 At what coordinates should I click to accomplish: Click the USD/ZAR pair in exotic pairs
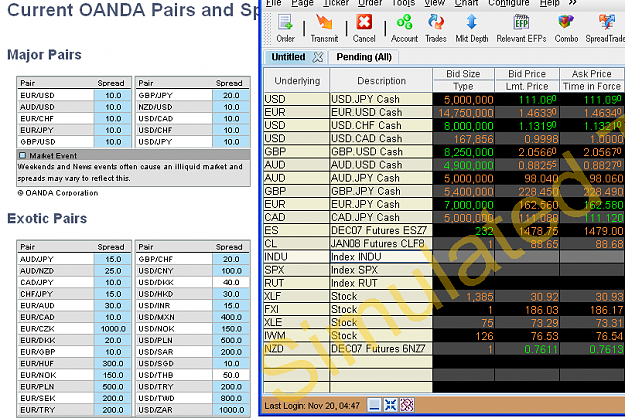[x=155, y=410]
